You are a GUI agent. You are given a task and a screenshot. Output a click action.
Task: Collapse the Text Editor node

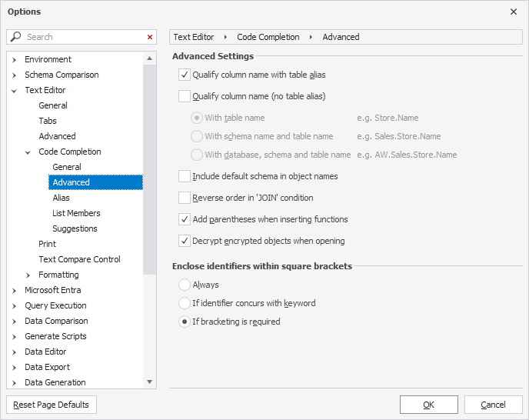(x=15, y=90)
